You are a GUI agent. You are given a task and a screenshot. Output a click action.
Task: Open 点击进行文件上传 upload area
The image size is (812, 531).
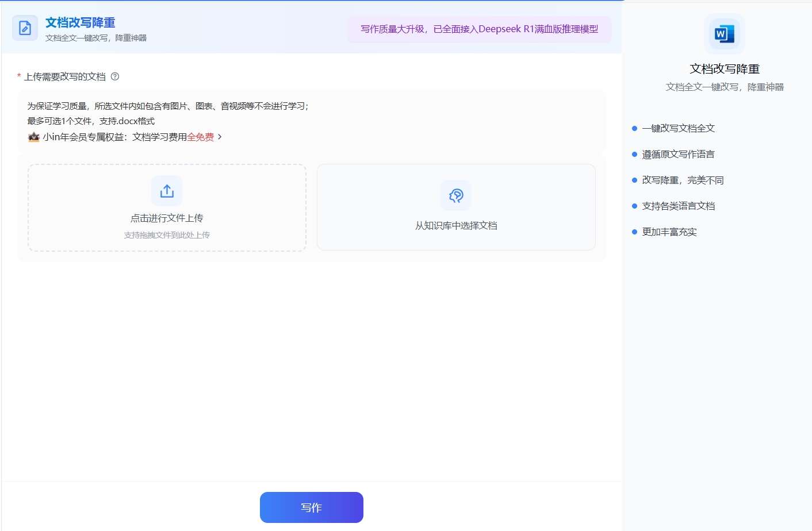point(167,207)
